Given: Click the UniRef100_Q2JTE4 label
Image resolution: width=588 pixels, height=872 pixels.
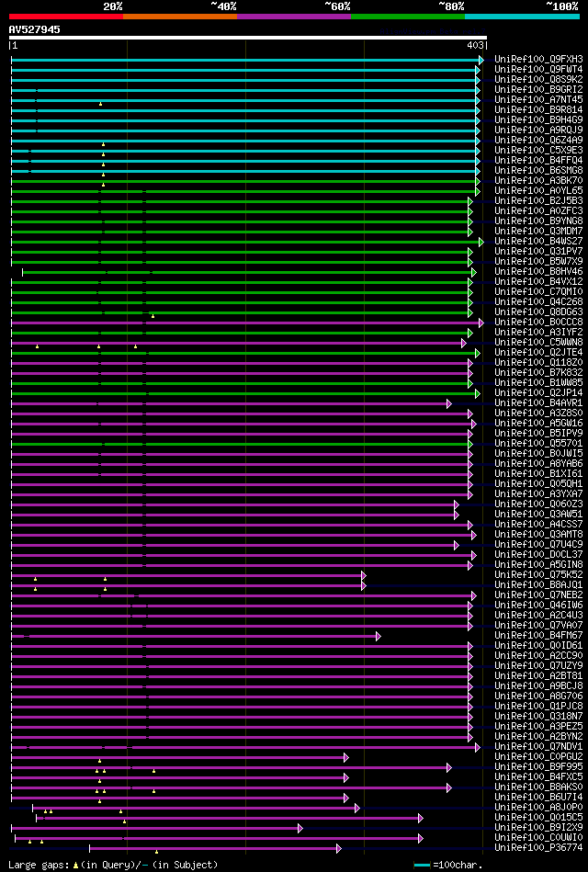Looking at the screenshot, I should coord(538,353).
